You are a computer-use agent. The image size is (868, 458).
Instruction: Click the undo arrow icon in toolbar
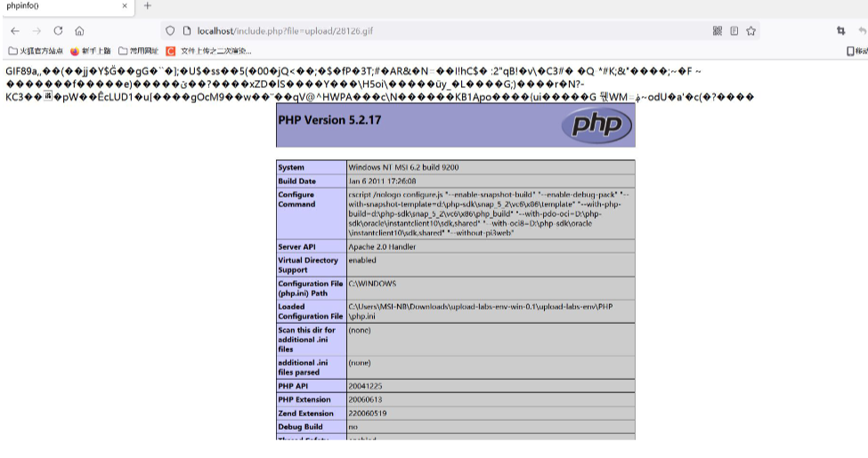(x=862, y=30)
